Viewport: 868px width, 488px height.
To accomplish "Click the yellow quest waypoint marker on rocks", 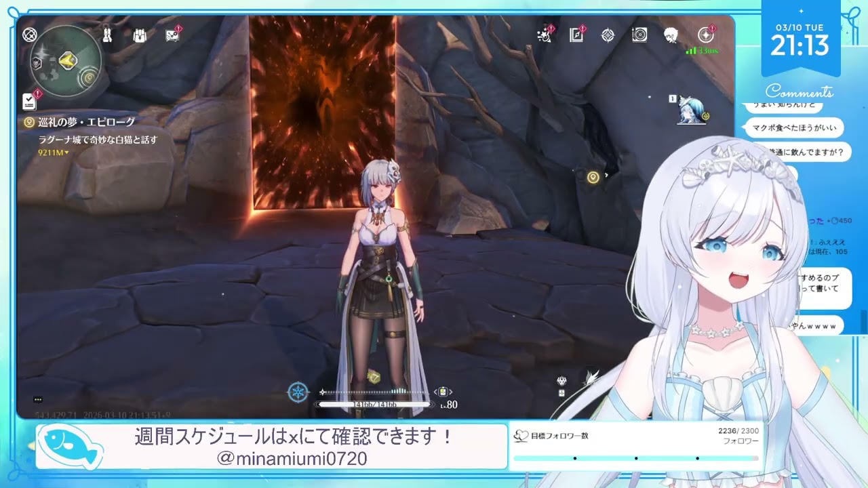I will tap(593, 178).
